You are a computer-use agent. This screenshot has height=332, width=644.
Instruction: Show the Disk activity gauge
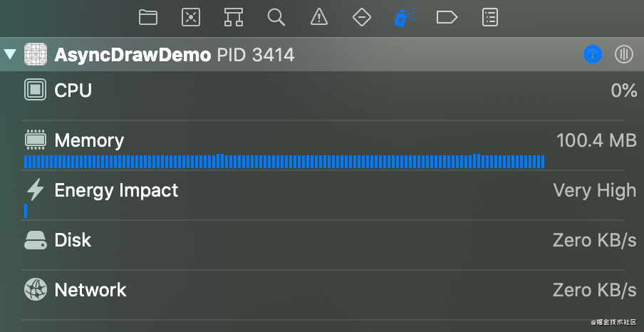click(x=73, y=240)
